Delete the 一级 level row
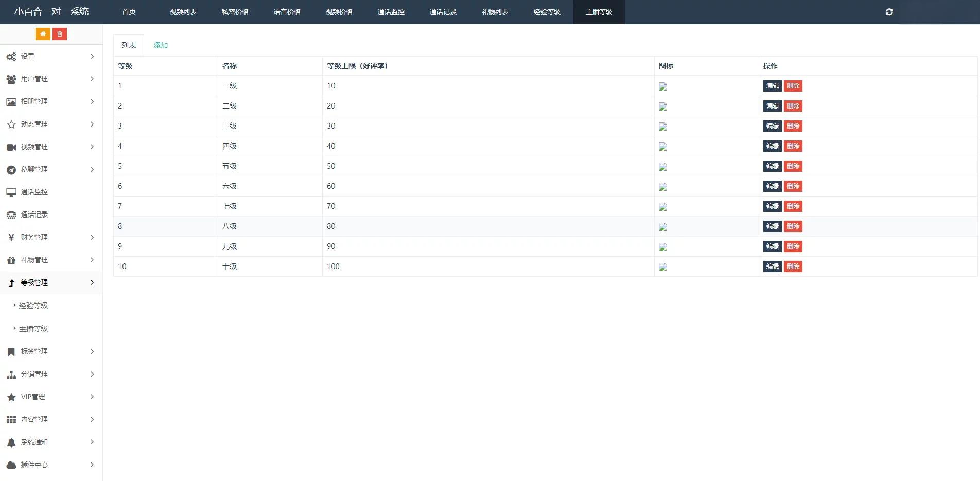 pyautogui.click(x=793, y=86)
